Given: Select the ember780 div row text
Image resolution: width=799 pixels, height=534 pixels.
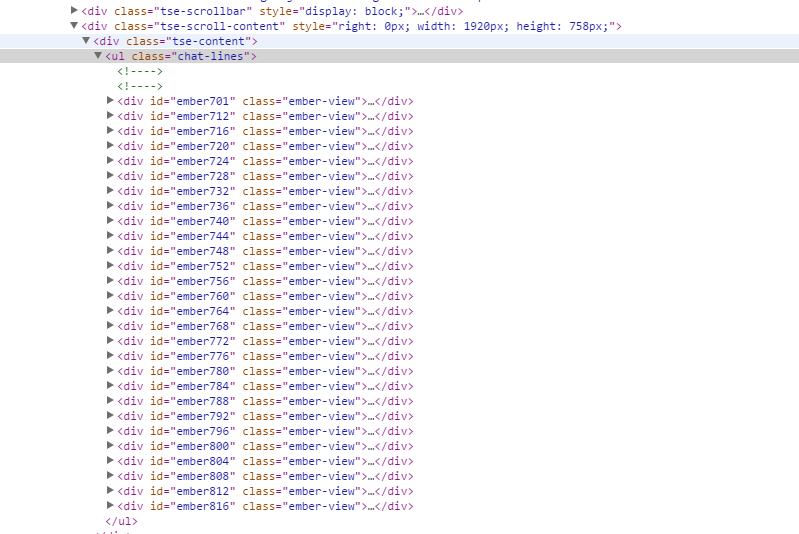Looking at the screenshot, I should pyautogui.click(x=265, y=371).
